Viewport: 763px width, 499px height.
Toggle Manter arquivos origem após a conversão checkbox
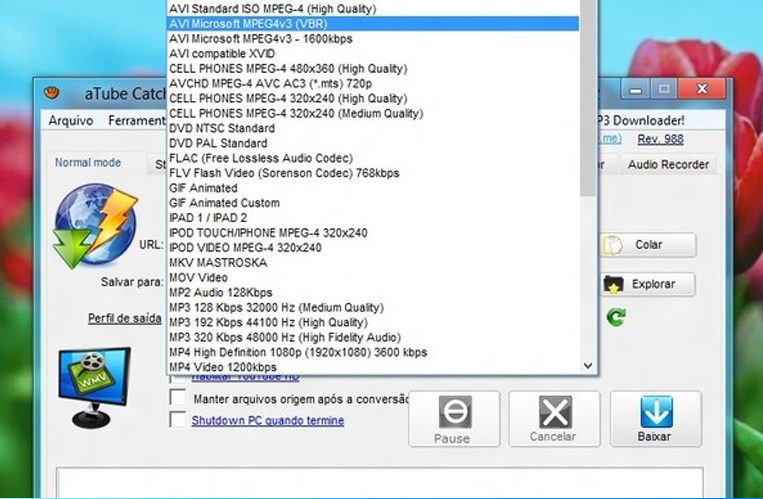(178, 397)
